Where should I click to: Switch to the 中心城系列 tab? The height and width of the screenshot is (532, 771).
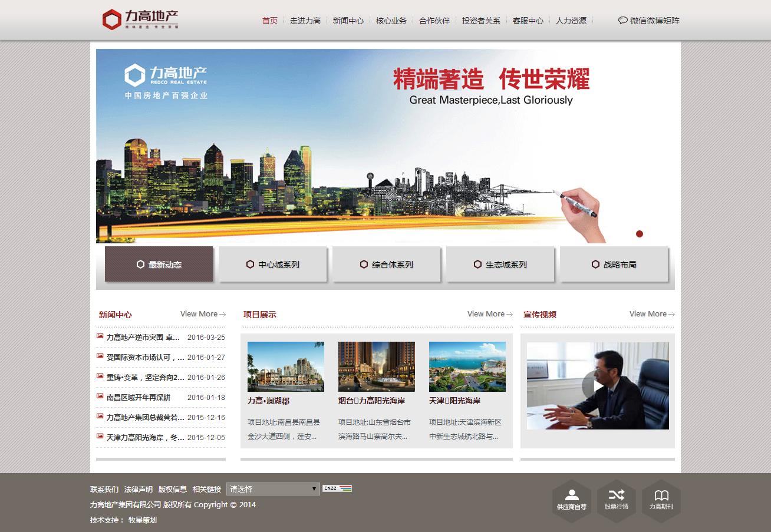click(272, 264)
